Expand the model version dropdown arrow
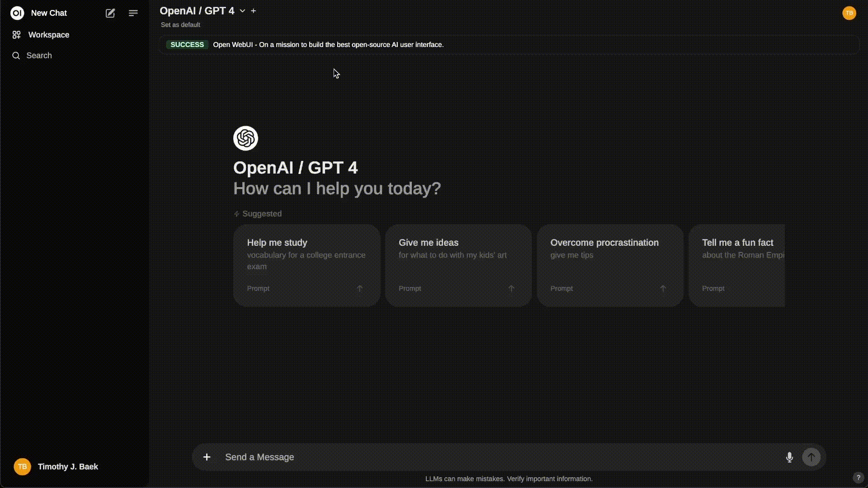 (x=241, y=11)
